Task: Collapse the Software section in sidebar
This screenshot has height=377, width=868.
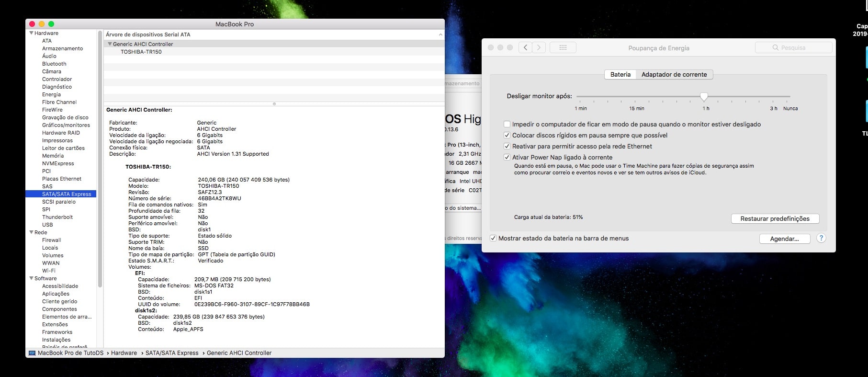Action: (32, 278)
